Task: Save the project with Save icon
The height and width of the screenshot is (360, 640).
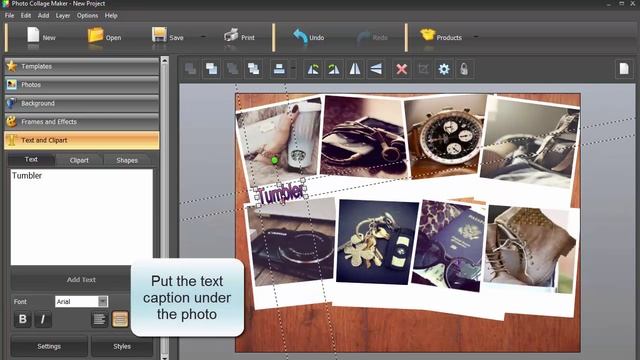Action: pyautogui.click(x=167, y=37)
